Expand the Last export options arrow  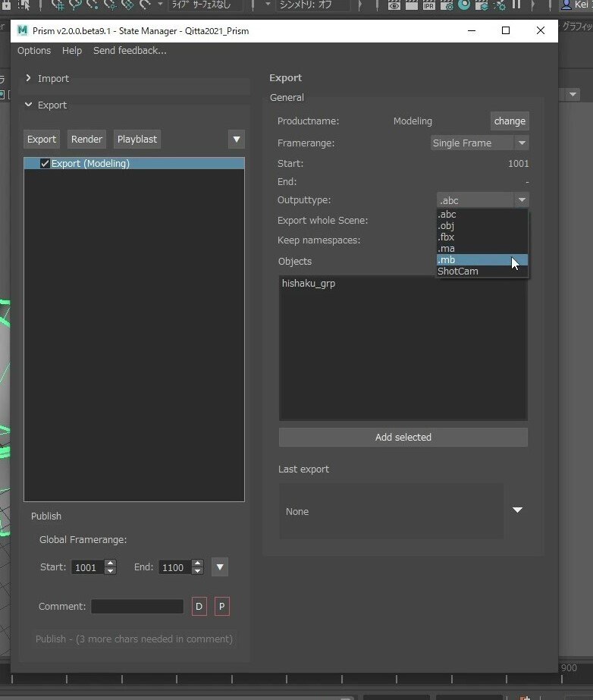tap(517, 510)
